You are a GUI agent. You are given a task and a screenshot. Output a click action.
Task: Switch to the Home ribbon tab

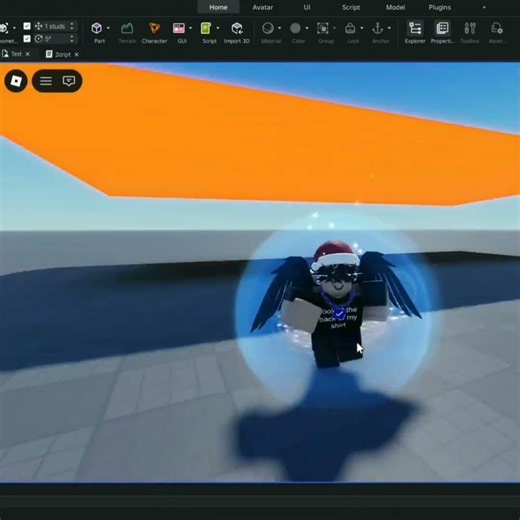point(218,7)
